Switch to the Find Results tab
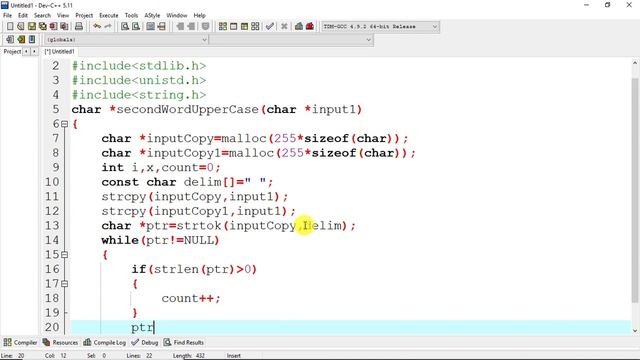The height and width of the screenshot is (360, 640). pyautogui.click(x=184, y=342)
